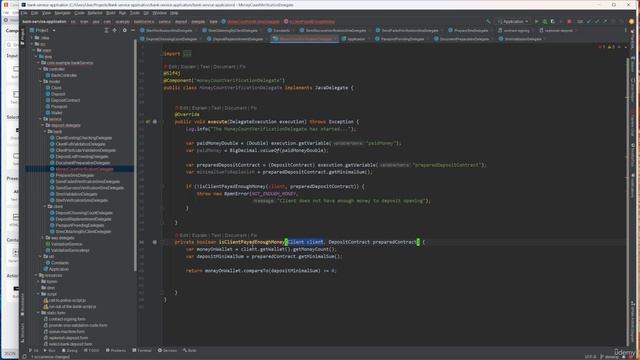
Task: Open the File menu
Action: coord(24,13)
